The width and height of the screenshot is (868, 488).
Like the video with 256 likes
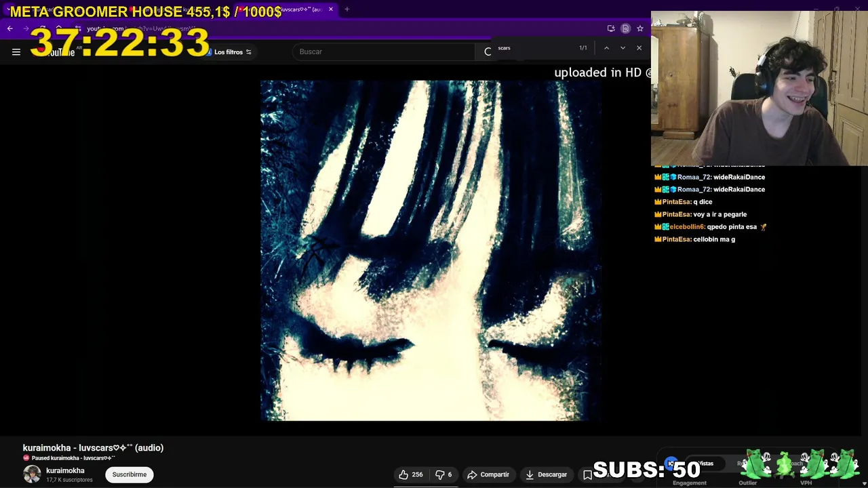point(411,474)
